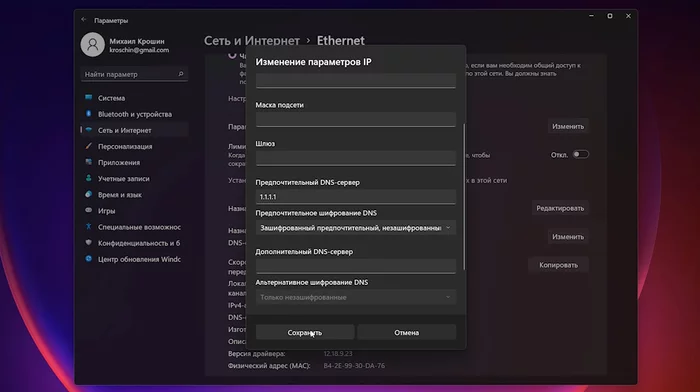Click the email kroschin@gmail.com
The width and height of the screenshot is (700, 392).
(139, 50)
